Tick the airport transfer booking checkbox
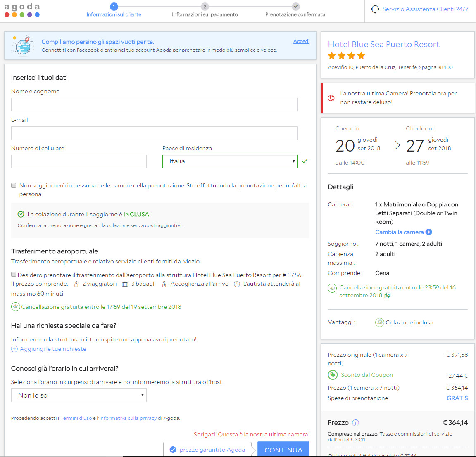 [14, 275]
